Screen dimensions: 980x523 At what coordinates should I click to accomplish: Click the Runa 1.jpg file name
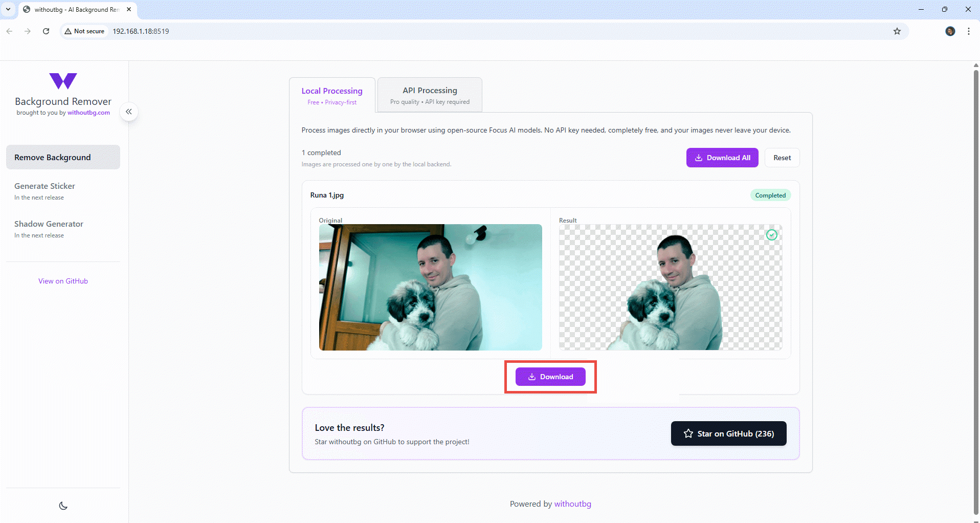(x=327, y=195)
